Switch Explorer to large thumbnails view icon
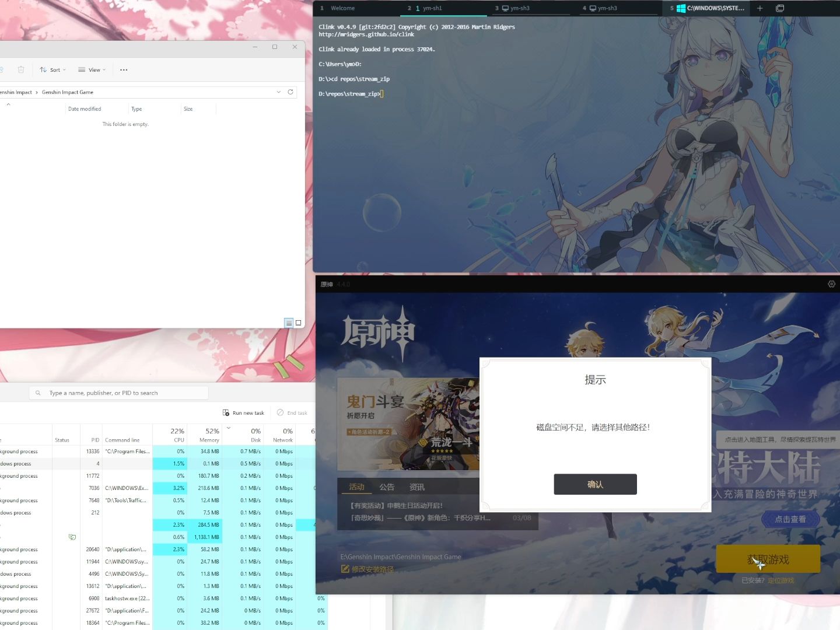 point(299,323)
